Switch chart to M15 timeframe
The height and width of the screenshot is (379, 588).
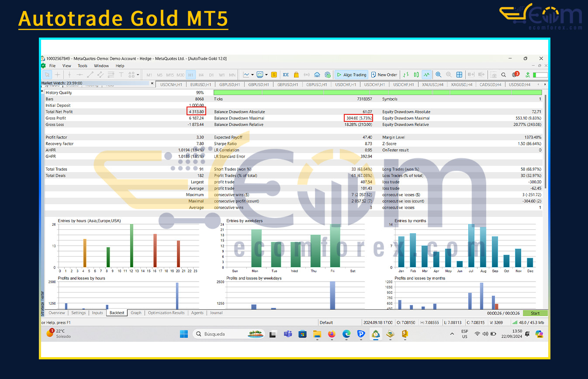pos(170,75)
